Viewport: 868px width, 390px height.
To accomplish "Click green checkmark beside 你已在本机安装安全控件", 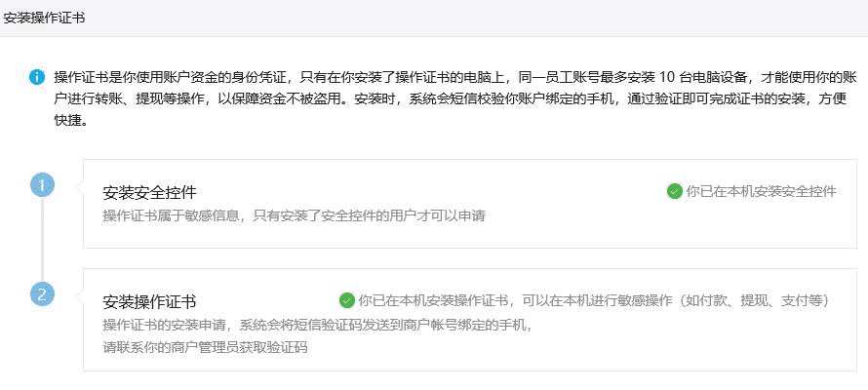I will [x=674, y=191].
